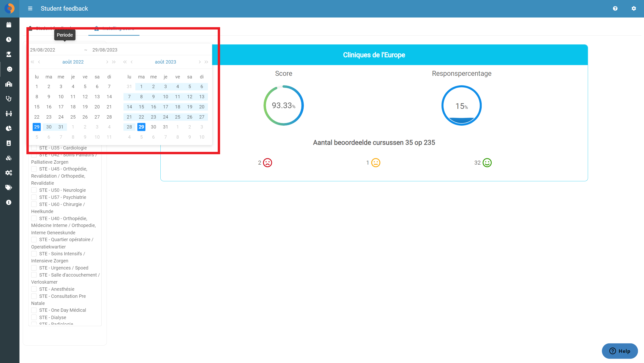
Task: Check STE - One Day Médical checkbox
Action: pyautogui.click(x=34, y=310)
